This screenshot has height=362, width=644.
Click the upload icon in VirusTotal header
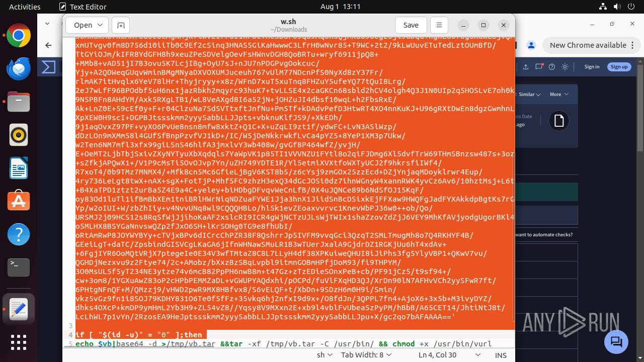pyautogui.click(x=526, y=67)
